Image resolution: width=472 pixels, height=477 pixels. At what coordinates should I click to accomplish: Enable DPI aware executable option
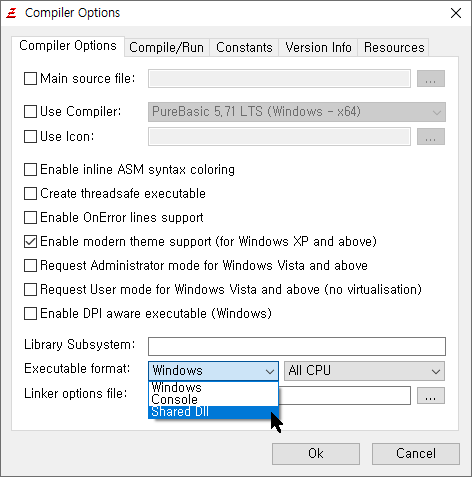click(30, 314)
